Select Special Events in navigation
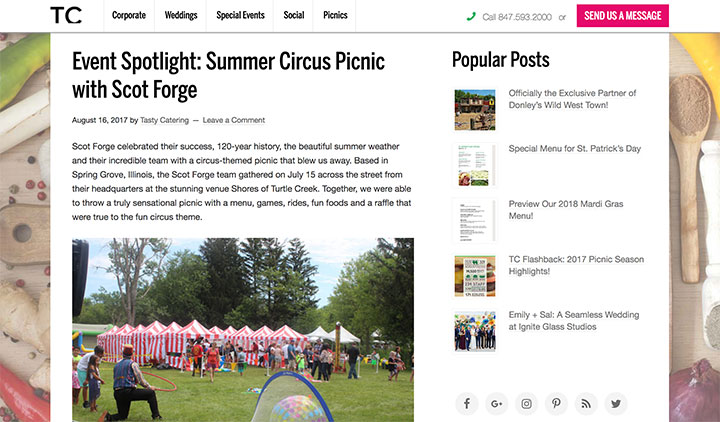The image size is (720, 422). [x=240, y=16]
